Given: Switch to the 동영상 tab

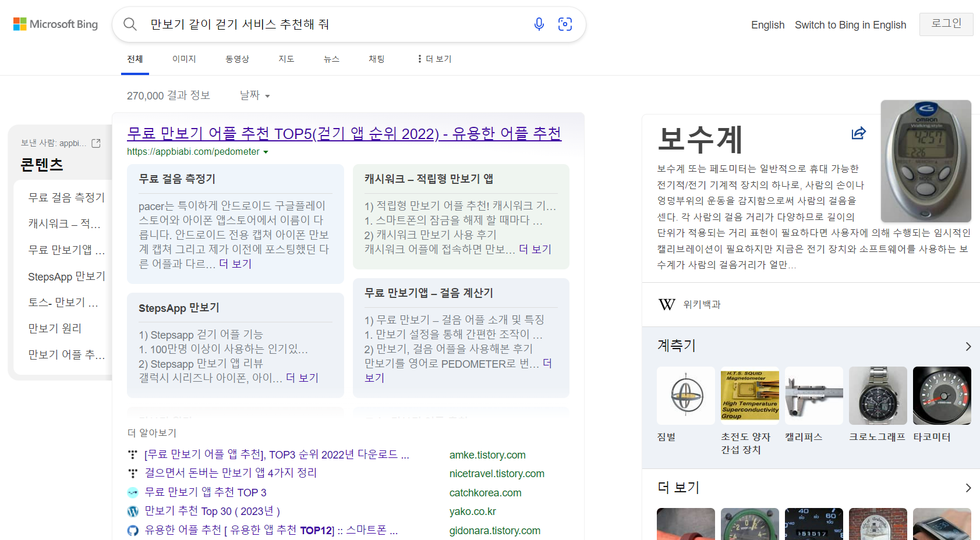Looking at the screenshot, I should tap(237, 59).
